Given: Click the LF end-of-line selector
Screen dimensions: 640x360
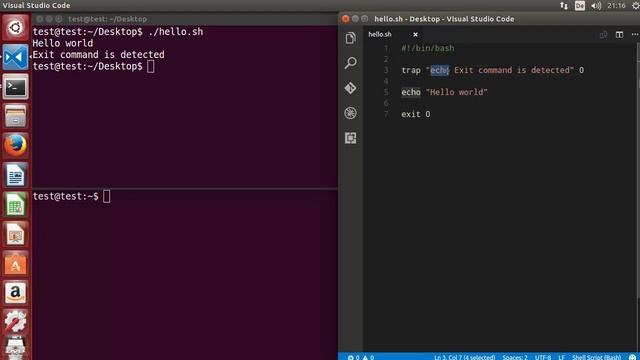Looking at the screenshot, I should coord(562,357).
